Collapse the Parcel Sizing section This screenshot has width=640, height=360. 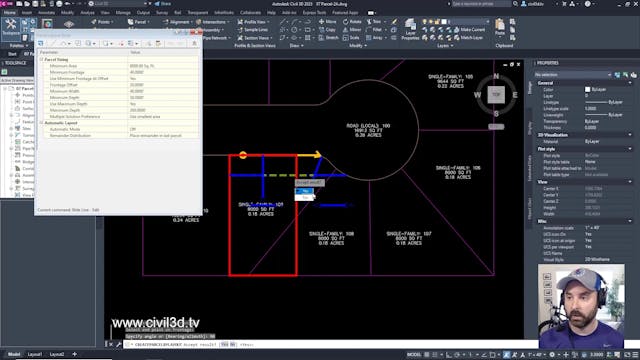point(41,60)
